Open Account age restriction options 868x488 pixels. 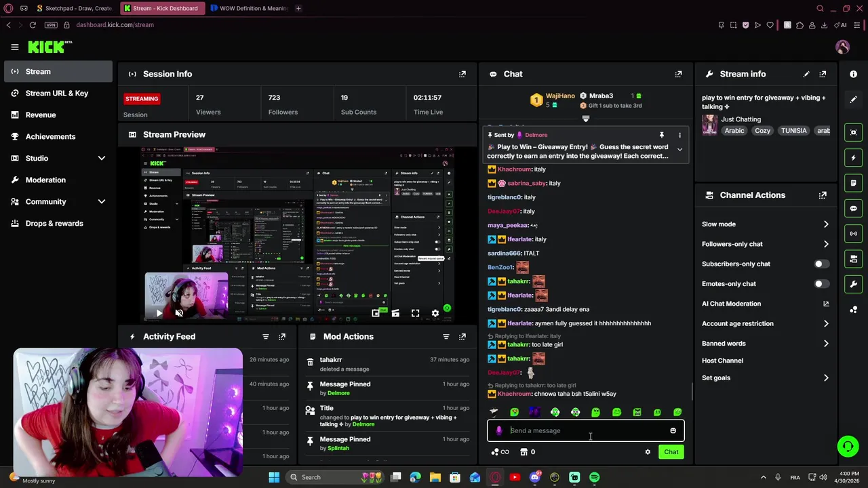(765, 324)
